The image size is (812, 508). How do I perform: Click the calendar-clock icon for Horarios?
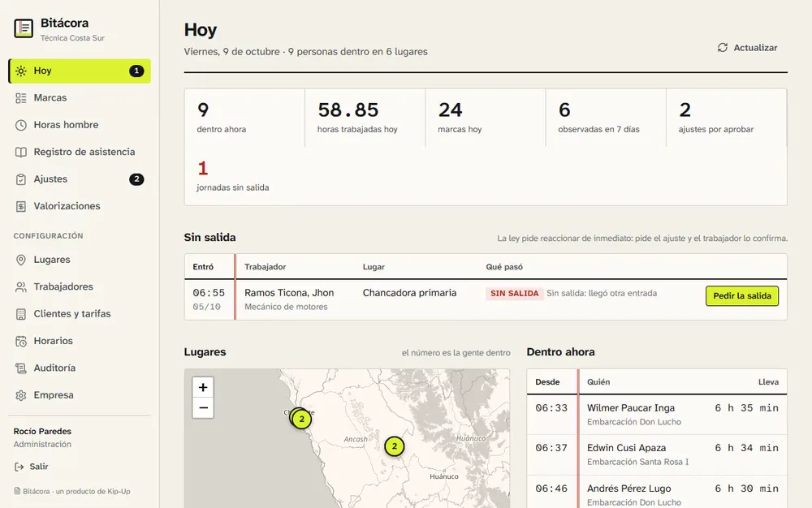(21, 341)
